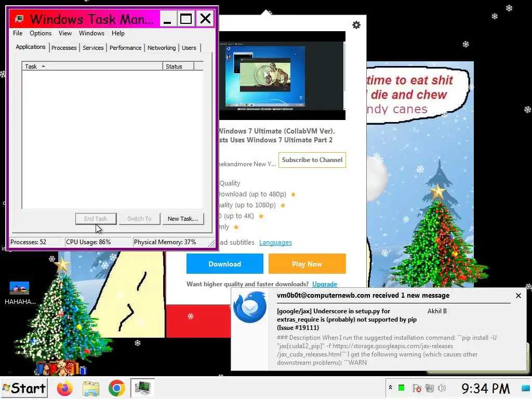Close the Thunderbird notification
Viewport: 532px width, 399px height.
pos(518,296)
